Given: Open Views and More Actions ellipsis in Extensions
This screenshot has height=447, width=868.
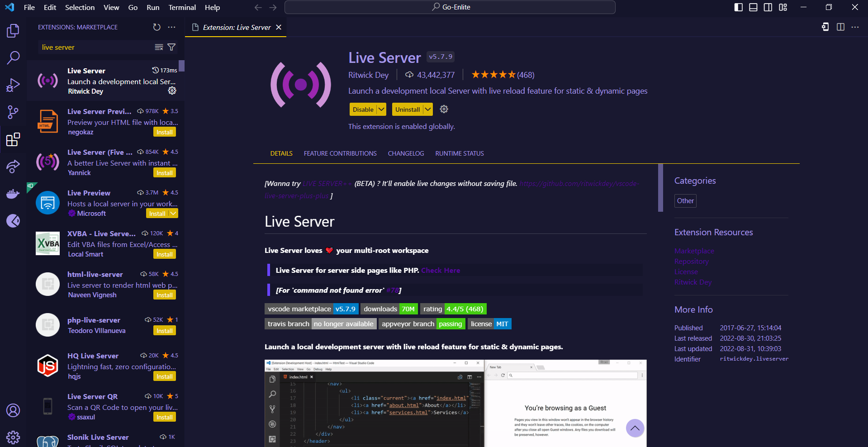Looking at the screenshot, I should click(x=171, y=27).
